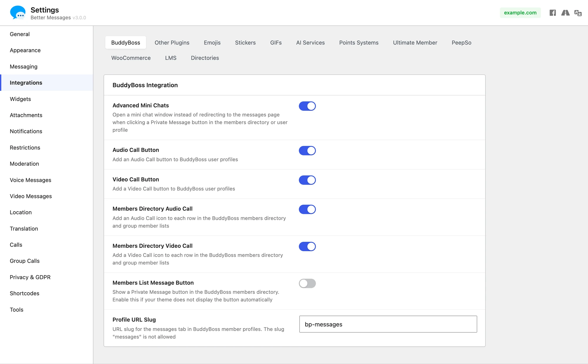Select Integrations in the sidebar
Screen dimensions: 588x364
[x=46, y=83]
